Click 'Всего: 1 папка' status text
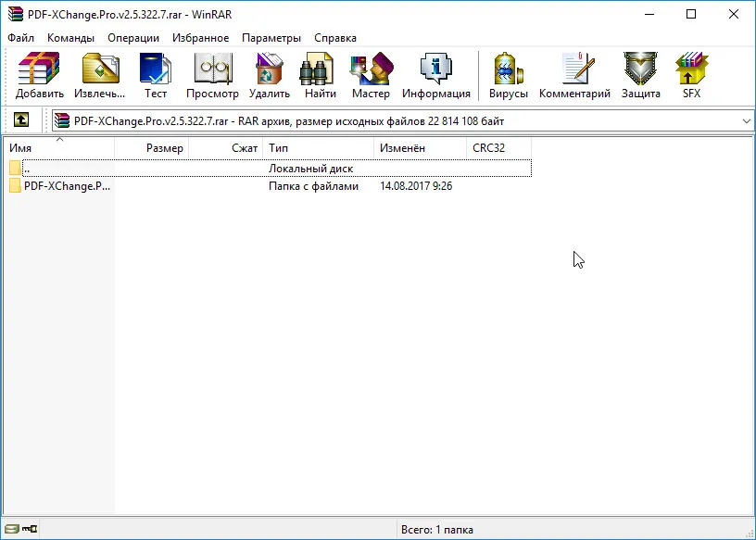 [x=436, y=530]
